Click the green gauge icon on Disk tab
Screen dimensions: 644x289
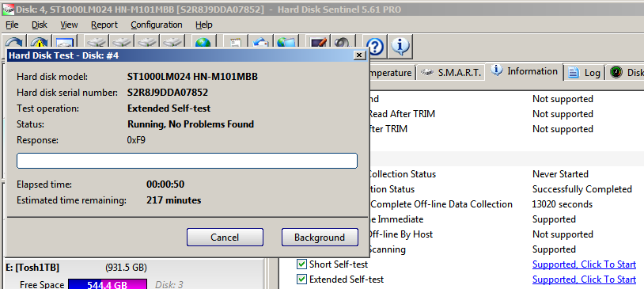[x=616, y=73]
